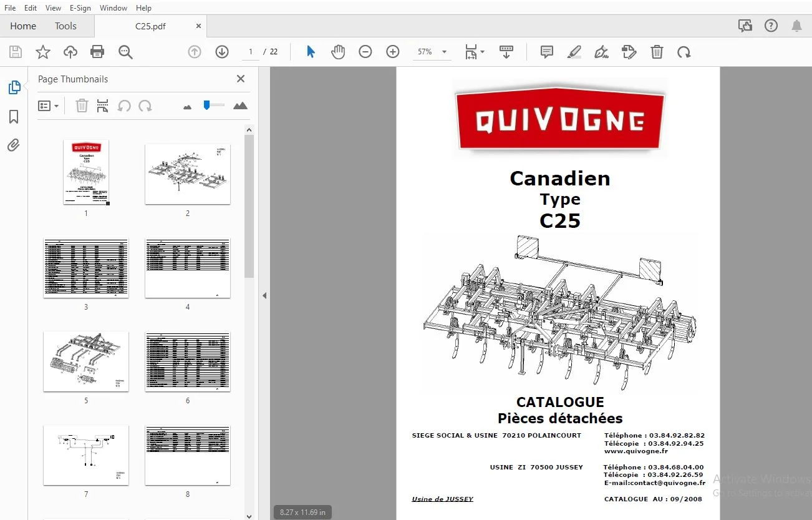This screenshot has height=520, width=812.
Task: Select the page 3 thumbnail
Action: coord(86,268)
